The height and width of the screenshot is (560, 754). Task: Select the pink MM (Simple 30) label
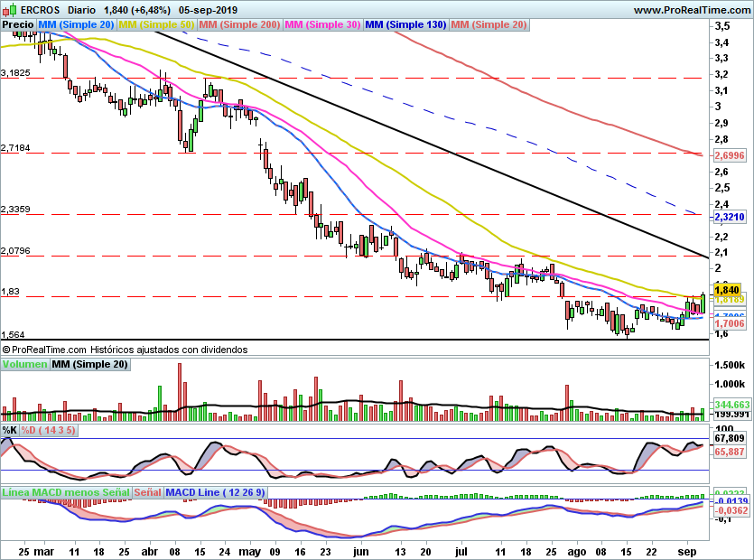click(322, 24)
